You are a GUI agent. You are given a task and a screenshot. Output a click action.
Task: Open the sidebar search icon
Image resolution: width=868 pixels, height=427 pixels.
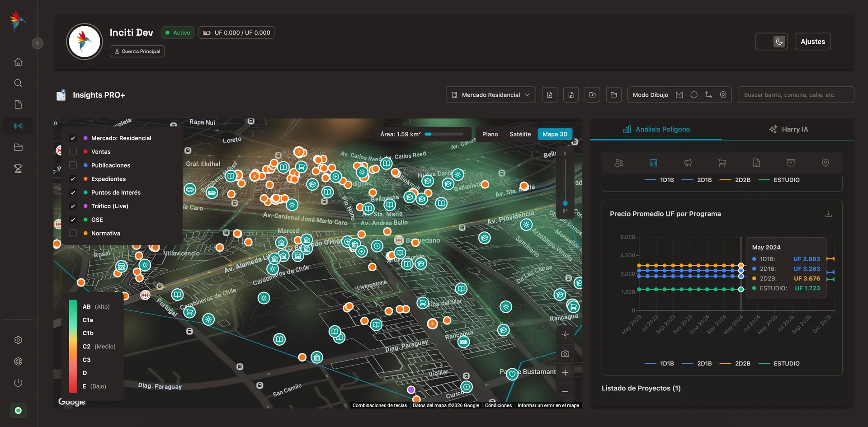(x=18, y=83)
